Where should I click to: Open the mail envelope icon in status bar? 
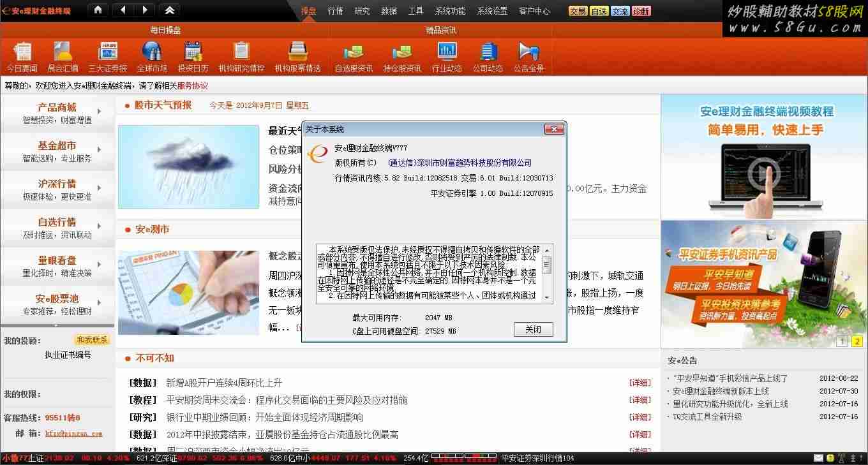819,459
